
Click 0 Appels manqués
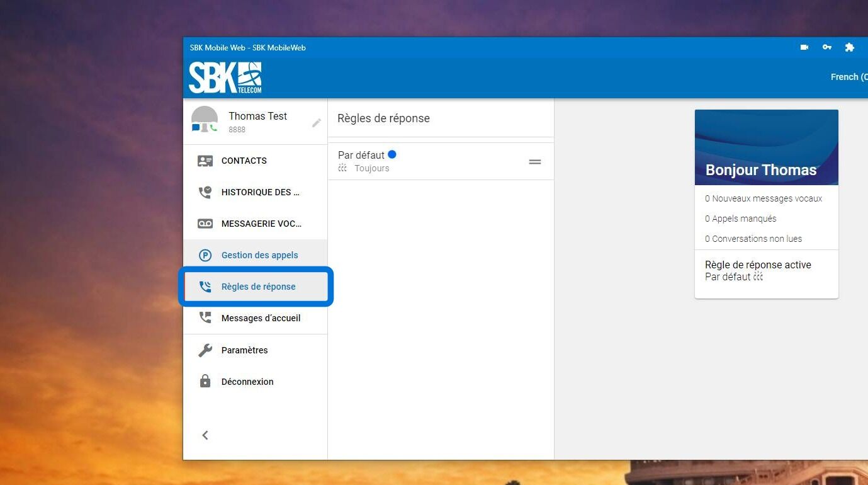(741, 219)
